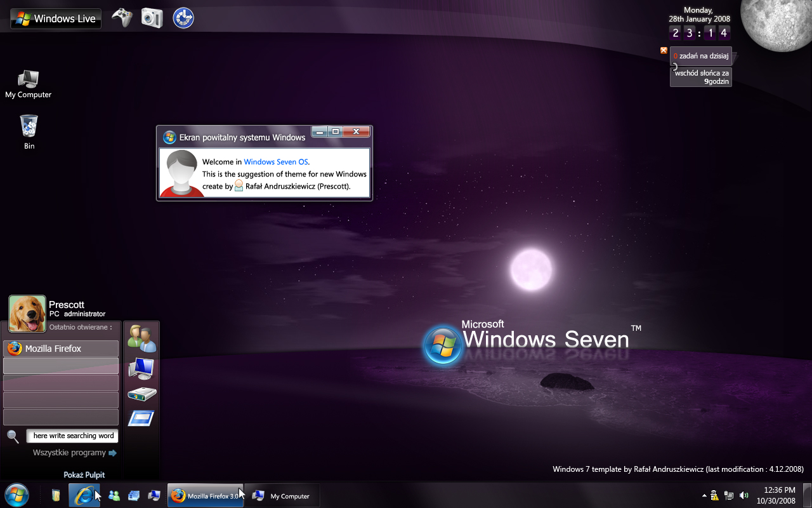Click the date Monday, 28th January 2008
Screen dimensions: 812x508
(x=699, y=15)
